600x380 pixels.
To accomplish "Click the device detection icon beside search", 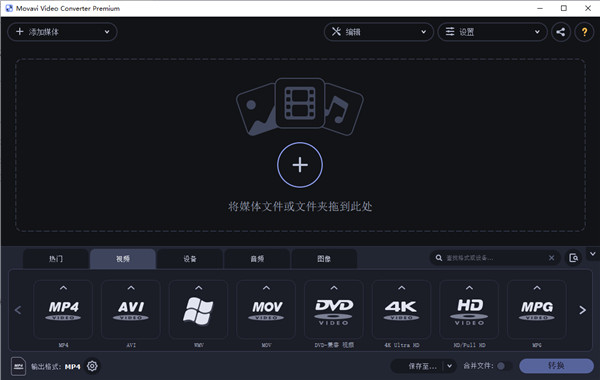I will tap(573, 258).
